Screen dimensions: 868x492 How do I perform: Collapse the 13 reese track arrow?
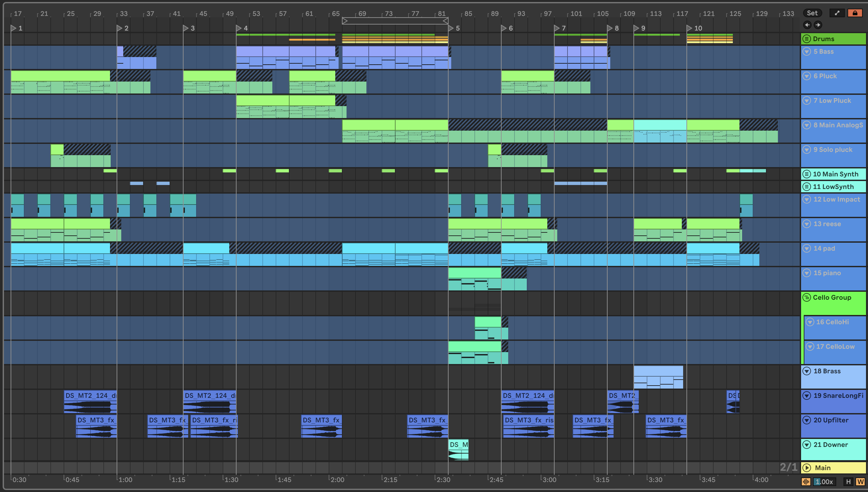[807, 224]
